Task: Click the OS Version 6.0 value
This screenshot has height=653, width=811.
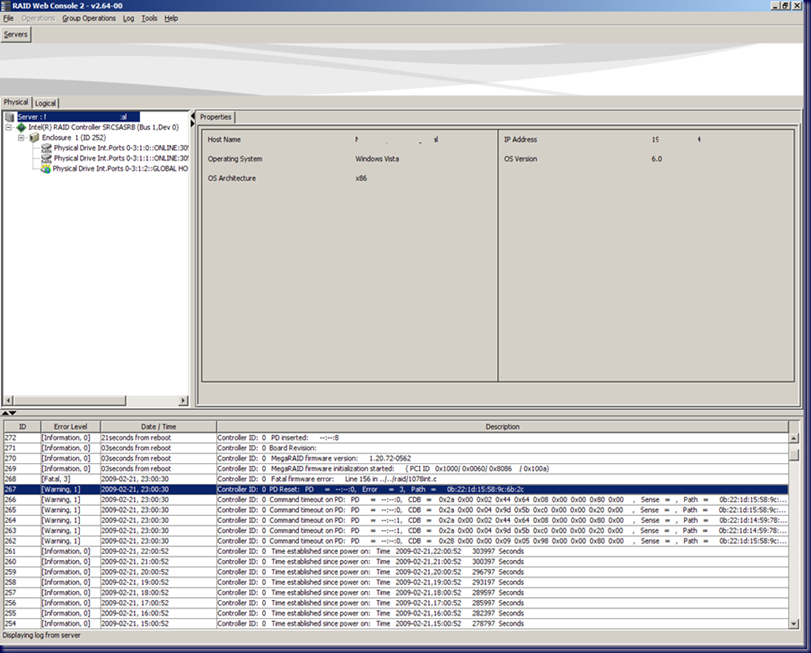Action: click(x=656, y=159)
